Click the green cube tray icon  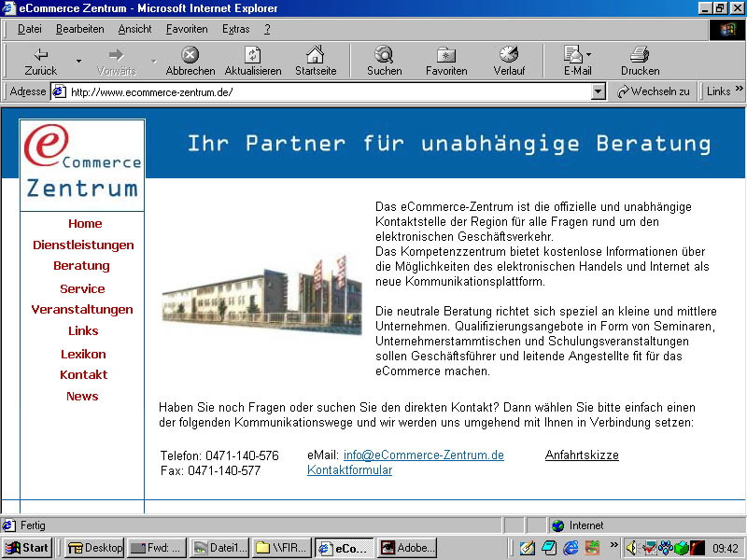pyautogui.click(x=681, y=548)
